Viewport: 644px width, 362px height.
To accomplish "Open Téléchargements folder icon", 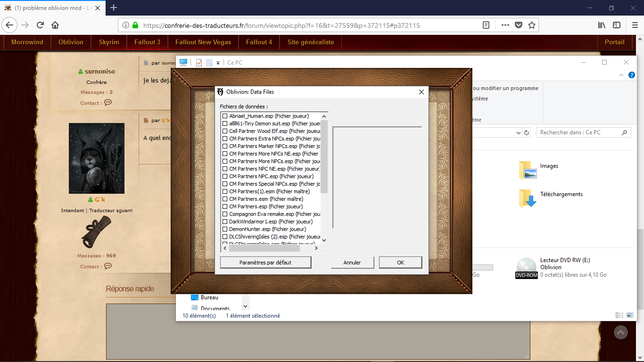I will [x=528, y=198].
